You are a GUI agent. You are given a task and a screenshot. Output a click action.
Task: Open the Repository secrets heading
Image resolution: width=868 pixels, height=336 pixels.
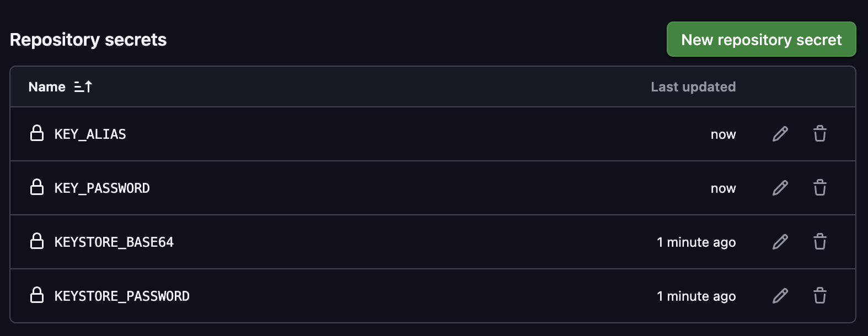[89, 39]
